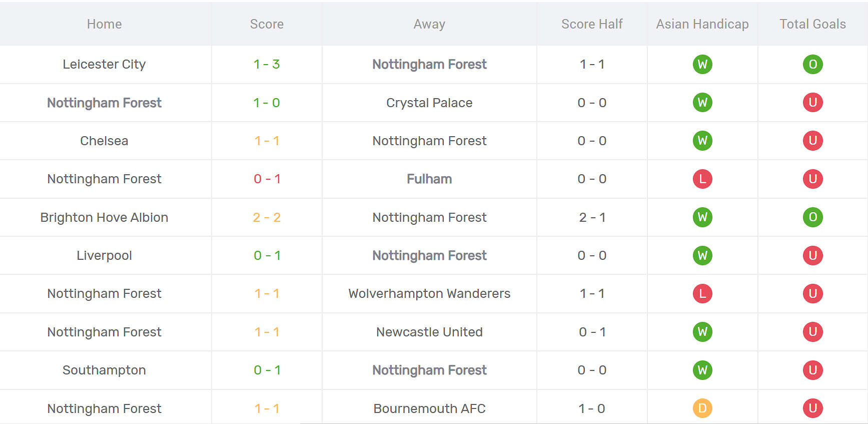Open the Fulham team link
This screenshot has height=424, width=868.
(x=429, y=179)
